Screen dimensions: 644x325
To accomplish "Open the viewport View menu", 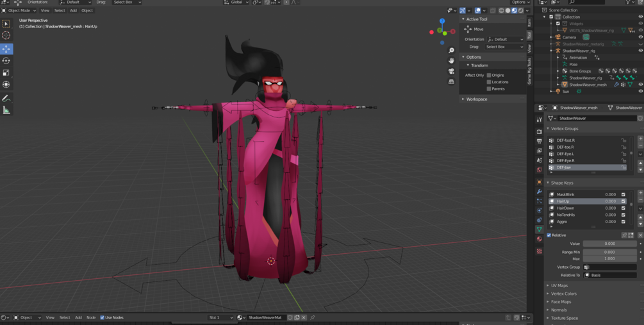I will 45,10.
